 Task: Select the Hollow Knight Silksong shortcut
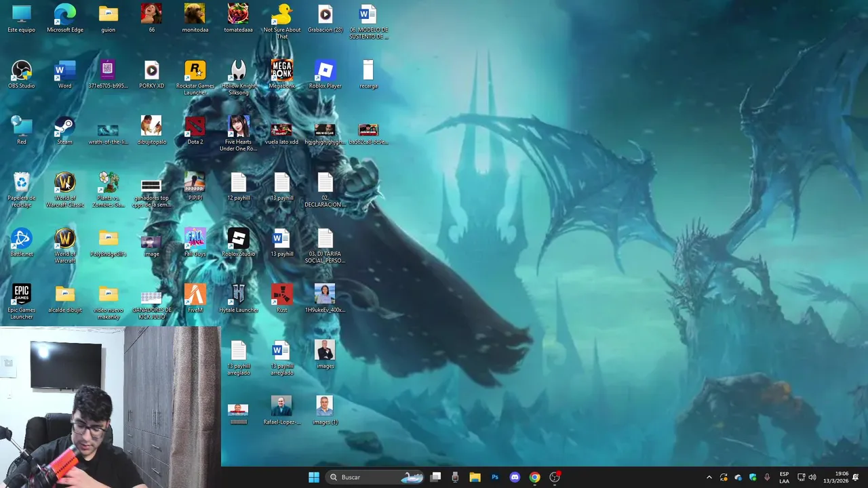click(238, 78)
